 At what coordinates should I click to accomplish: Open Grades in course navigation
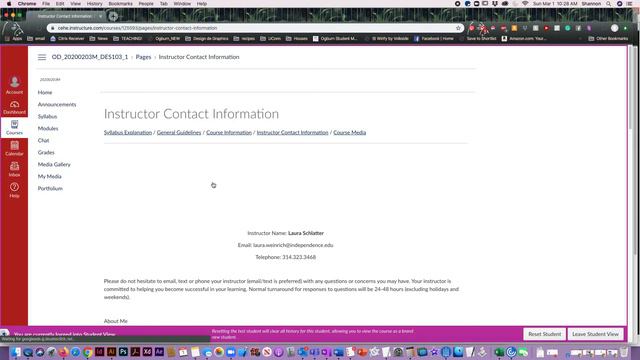tap(46, 152)
